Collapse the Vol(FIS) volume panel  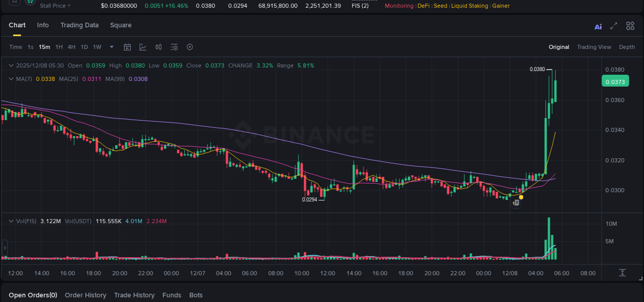pos(11,221)
